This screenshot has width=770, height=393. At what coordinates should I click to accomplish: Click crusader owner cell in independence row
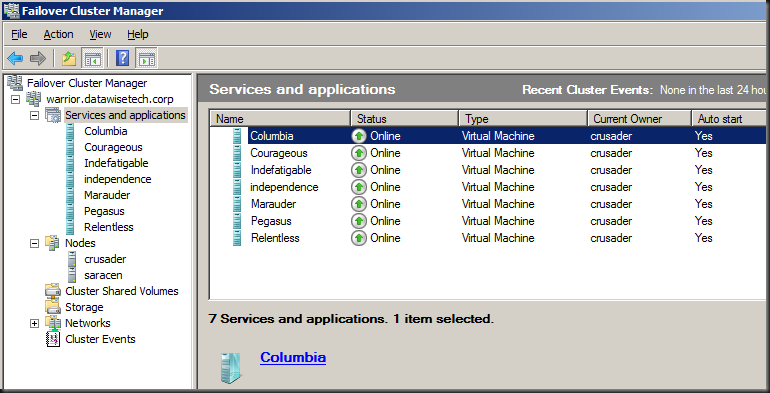tap(611, 187)
